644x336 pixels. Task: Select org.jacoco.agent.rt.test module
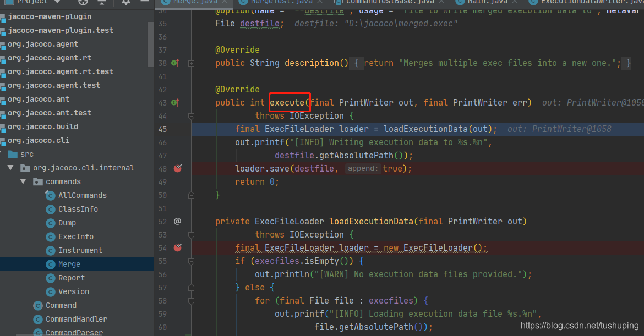[x=61, y=72]
